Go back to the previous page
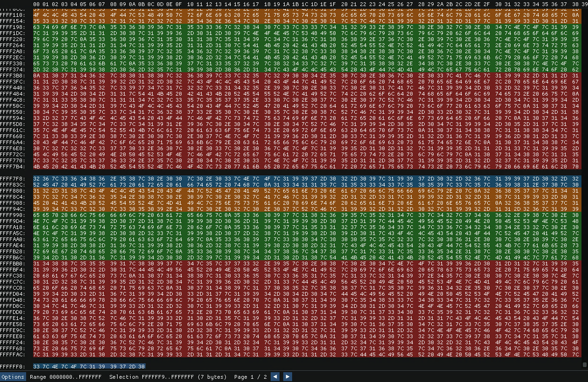588x382 pixels. click(x=275, y=376)
